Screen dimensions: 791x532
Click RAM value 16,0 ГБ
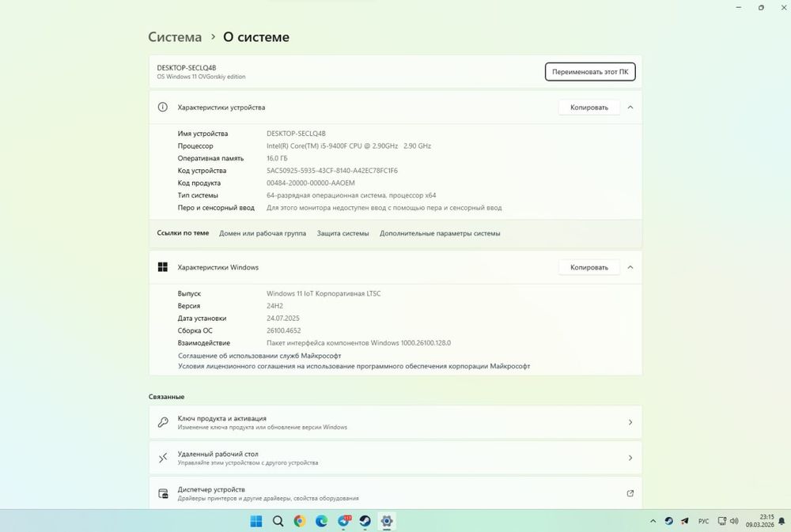(277, 158)
